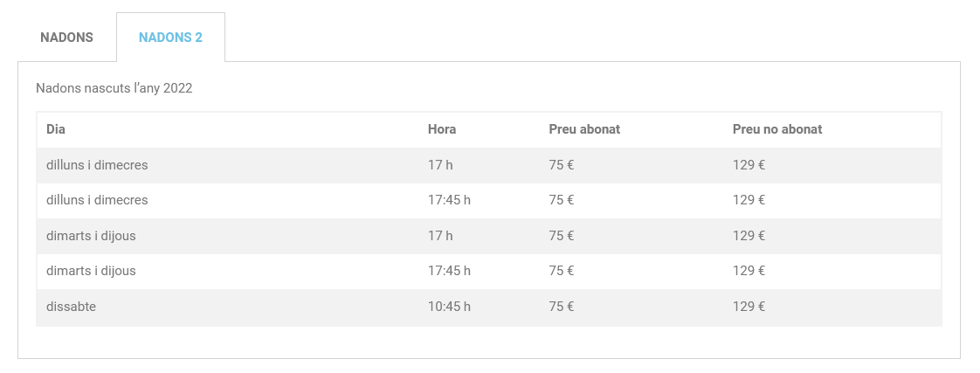Viewport: 980px width, 373px height.
Task: Click 75 € in first table row
Action: (x=562, y=166)
